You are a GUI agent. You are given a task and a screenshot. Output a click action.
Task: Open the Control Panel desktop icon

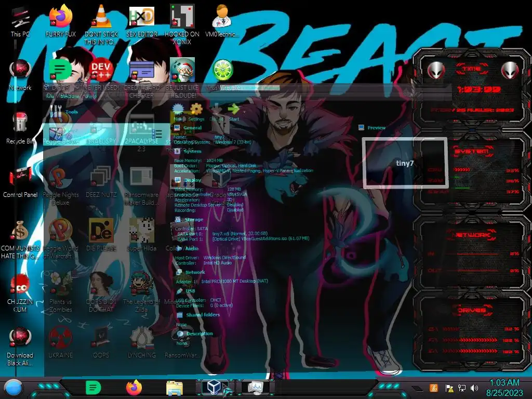(20, 182)
